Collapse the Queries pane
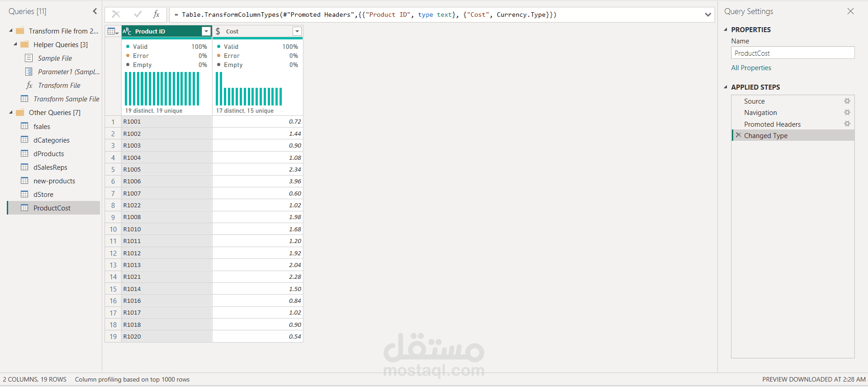 (x=95, y=11)
